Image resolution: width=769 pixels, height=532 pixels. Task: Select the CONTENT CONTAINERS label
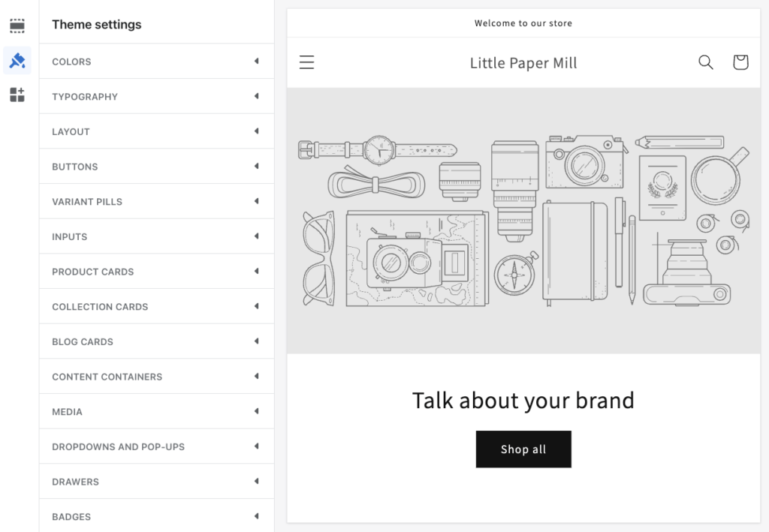[x=107, y=377]
